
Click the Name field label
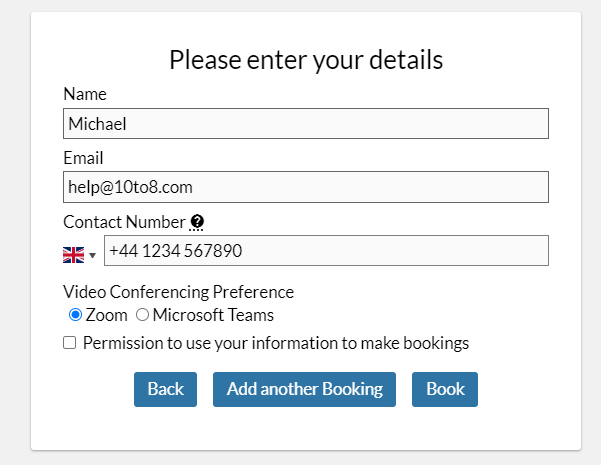coord(85,94)
